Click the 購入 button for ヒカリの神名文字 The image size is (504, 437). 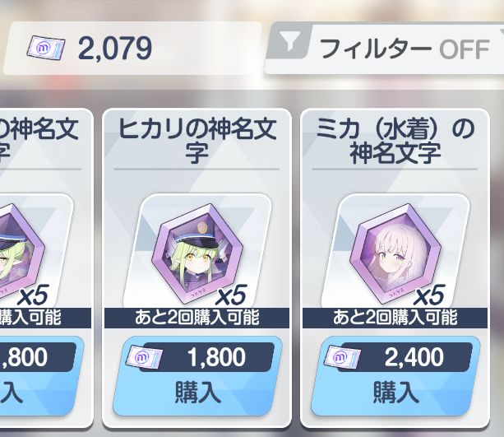[197, 376]
